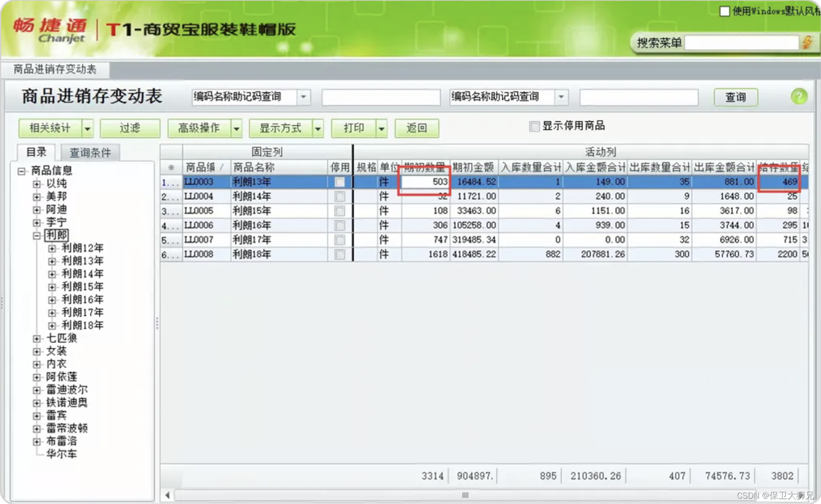Open 相关统计 dropdown arrow
The height and width of the screenshot is (504, 821).
(x=87, y=128)
